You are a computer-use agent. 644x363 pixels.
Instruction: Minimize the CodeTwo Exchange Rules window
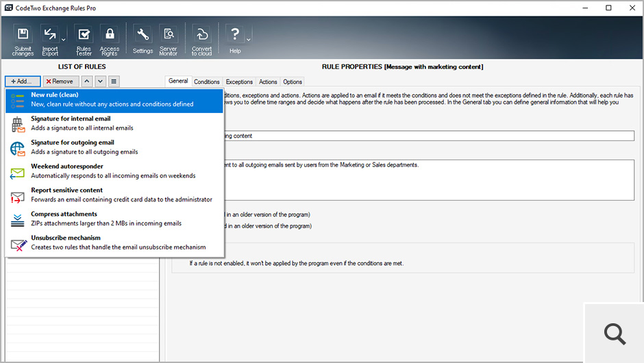point(585,8)
